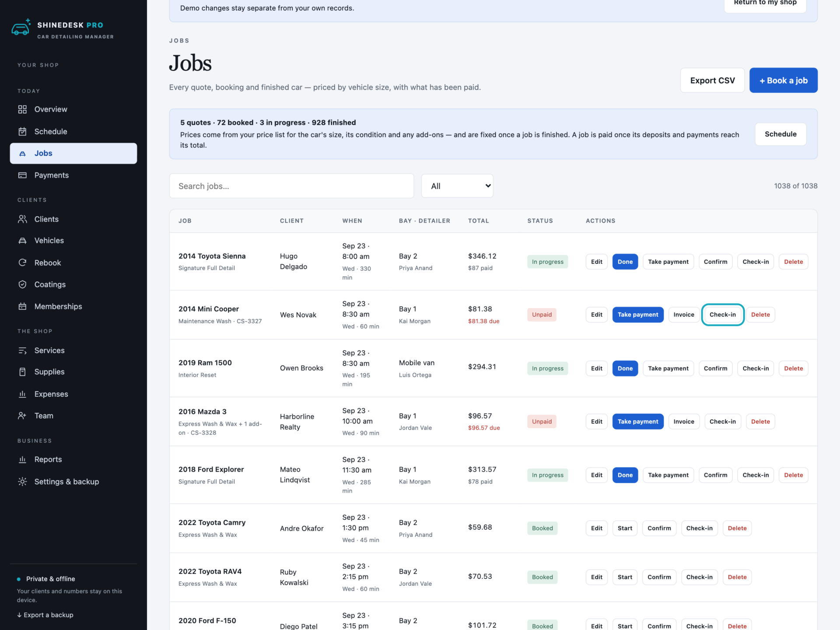Edit the 2018 Ford Explorer job
840x630 pixels.
(x=596, y=475)
